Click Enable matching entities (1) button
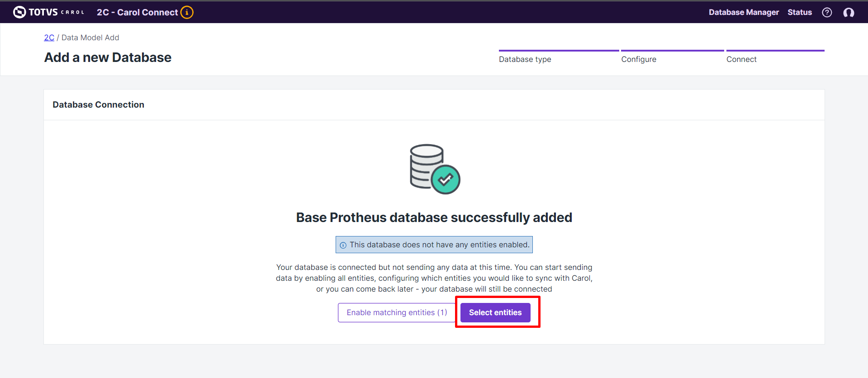Screen dimensions: 868x378 click(x=397, y=312)
